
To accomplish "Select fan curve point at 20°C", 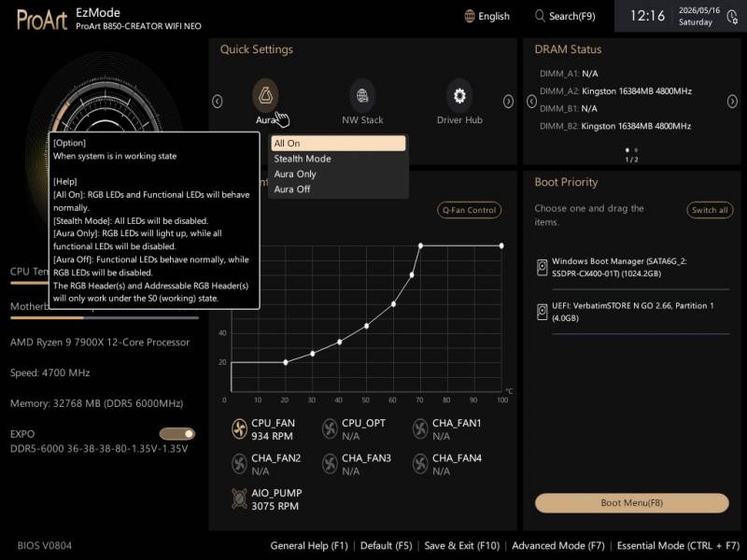I will [286, 362].
